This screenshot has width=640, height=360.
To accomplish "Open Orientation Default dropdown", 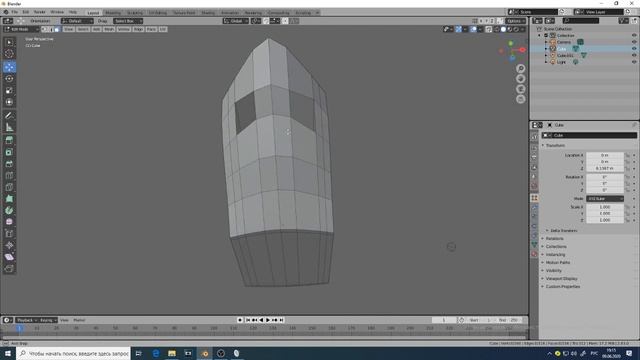I will [x=77, y=21].
